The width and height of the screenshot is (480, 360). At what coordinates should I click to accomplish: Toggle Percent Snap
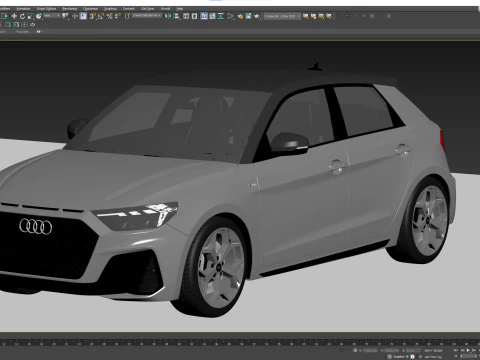coord(110,16)
